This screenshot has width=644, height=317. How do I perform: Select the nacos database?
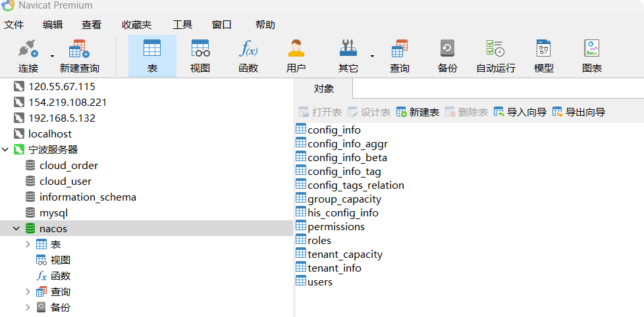point(53,228)
